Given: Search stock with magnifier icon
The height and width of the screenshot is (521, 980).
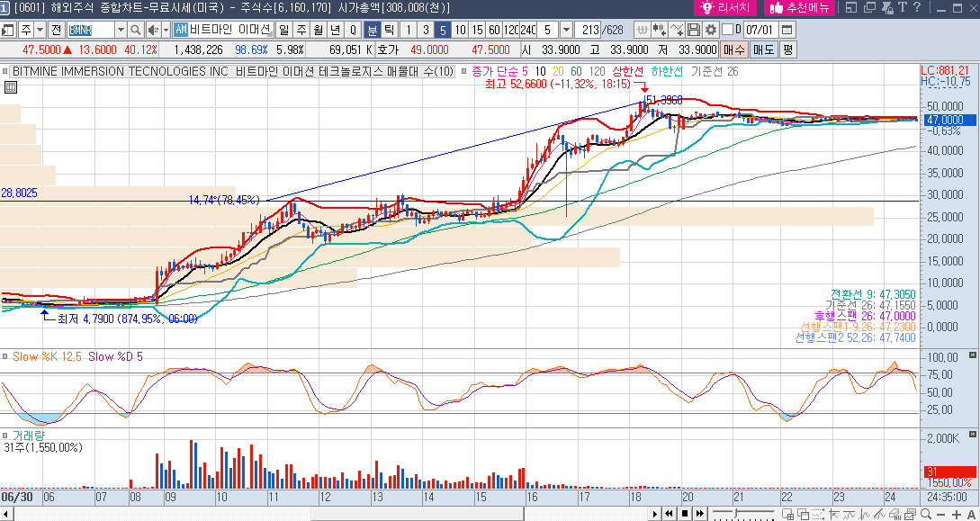Looking at the screenshot, I should (x=136, y=30).
